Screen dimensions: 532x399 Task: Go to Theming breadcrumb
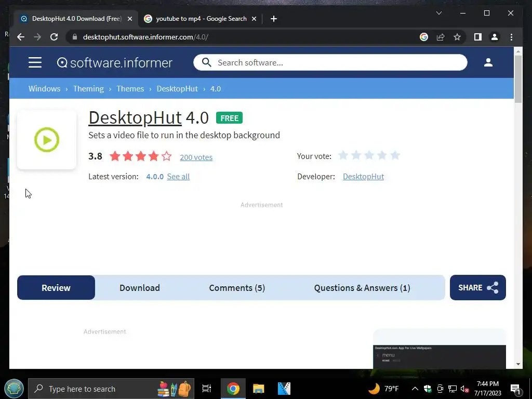coord(88,88)
